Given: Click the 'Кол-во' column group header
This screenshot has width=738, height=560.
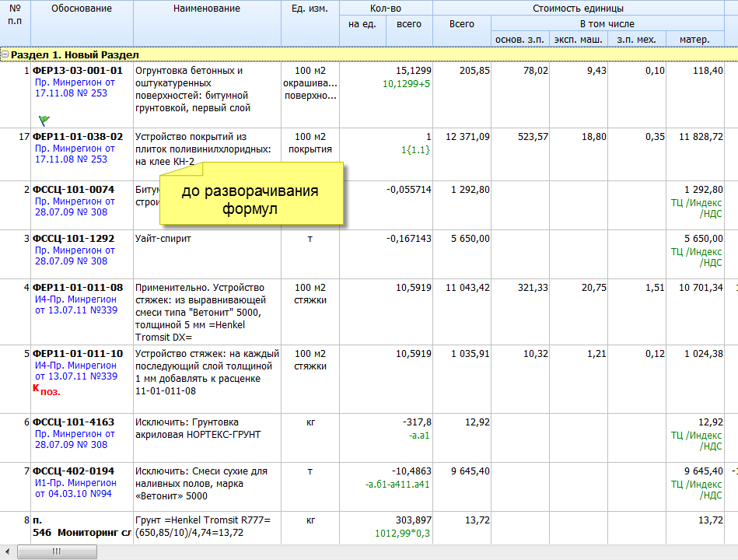Looking at the screenshot, I should (x=386, y=9).
